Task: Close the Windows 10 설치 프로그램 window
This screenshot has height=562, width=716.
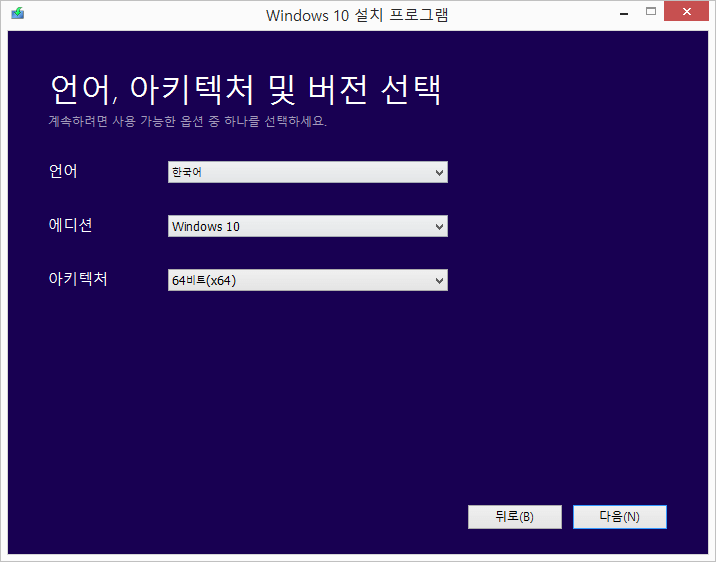Action: (x=686, y=12)
